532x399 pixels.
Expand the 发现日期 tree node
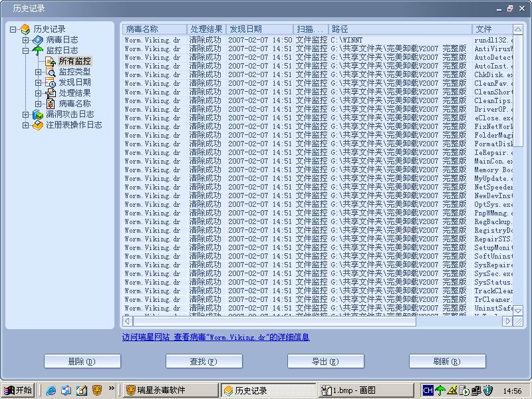coord(39,82)
